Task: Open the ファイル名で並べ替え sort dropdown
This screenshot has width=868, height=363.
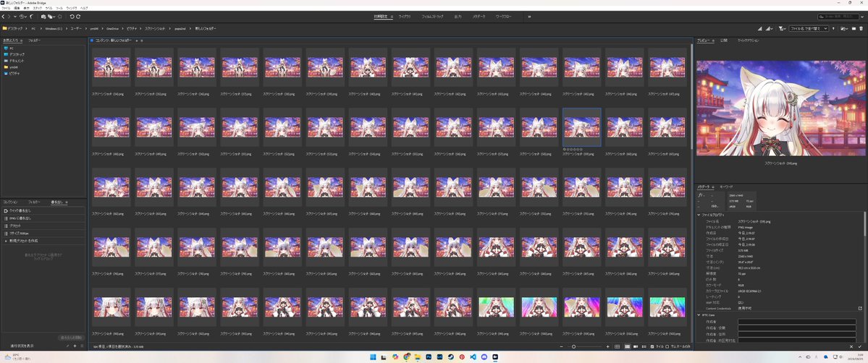Action: click(x=809, y=28)
